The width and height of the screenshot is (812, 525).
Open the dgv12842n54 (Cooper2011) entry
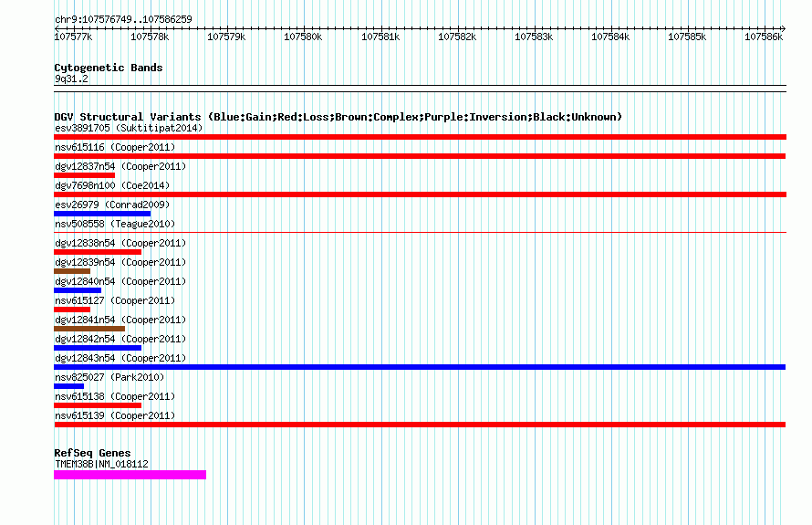120,339
